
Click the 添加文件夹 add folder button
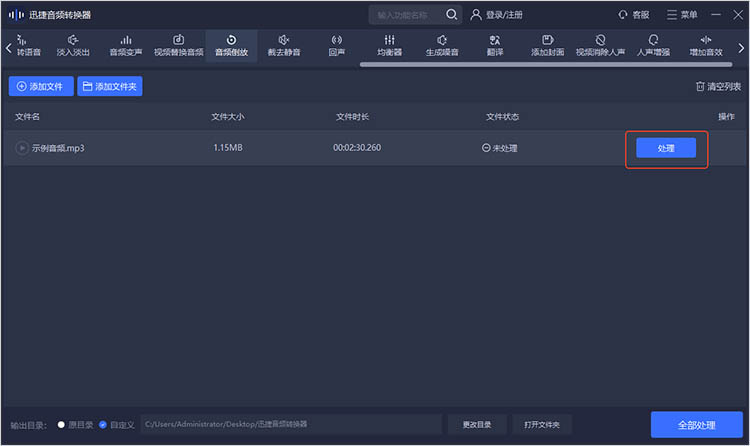pyautogui.click(x=110, y=86)
